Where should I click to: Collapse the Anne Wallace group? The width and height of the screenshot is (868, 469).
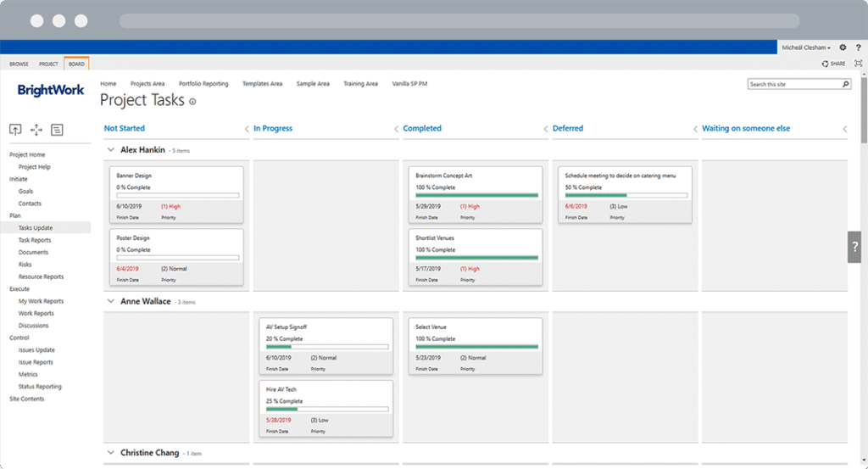(x=109, y=302)
